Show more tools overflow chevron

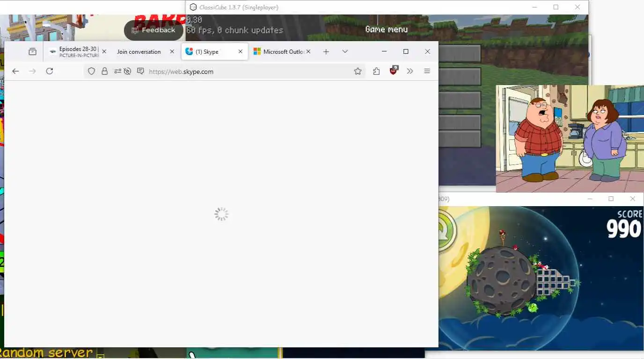410,71
